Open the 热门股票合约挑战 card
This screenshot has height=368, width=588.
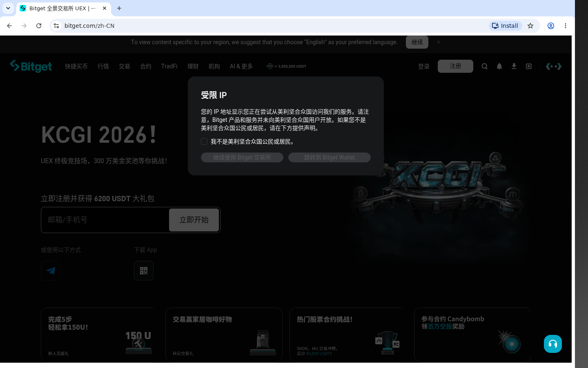tap(348, 335)
